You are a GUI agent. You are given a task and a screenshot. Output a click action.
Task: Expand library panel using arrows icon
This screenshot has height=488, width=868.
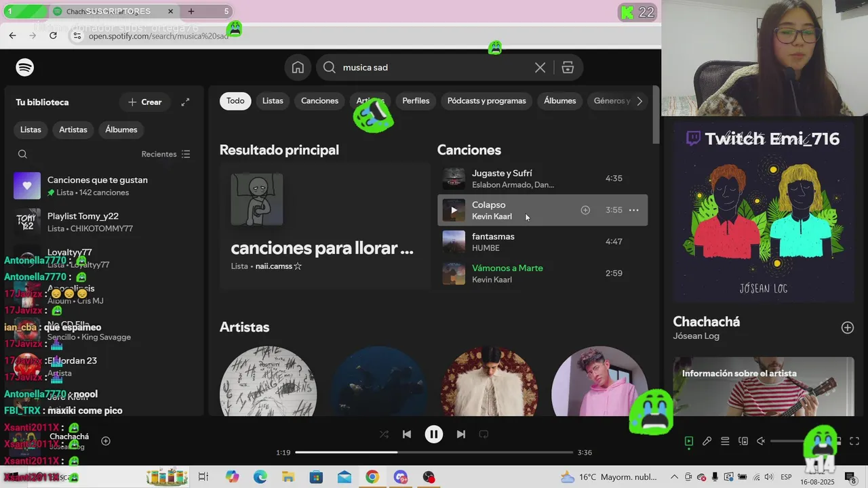click(x=185, y=102)
